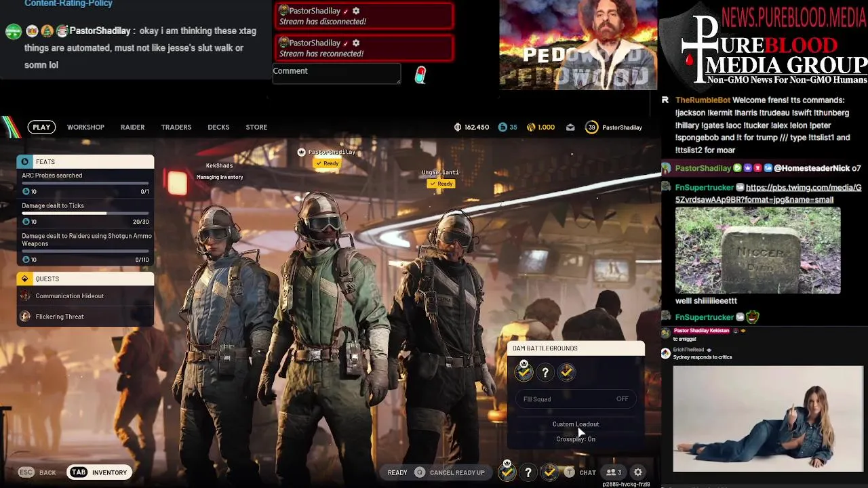
Task: Click BACK button
Action: point(47,472)
